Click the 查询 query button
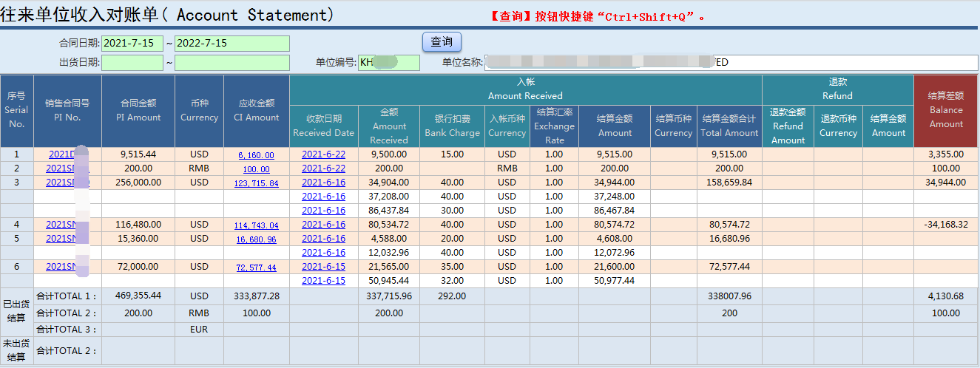 point(442,42)
